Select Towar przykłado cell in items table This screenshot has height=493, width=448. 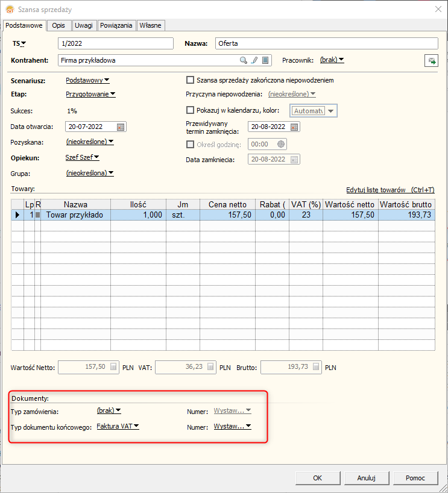pos(75,215)
